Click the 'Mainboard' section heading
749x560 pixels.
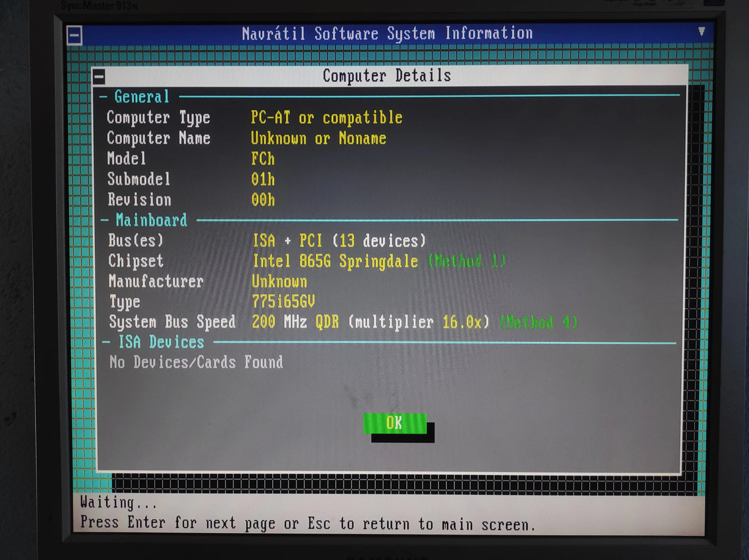click(151, 220)
